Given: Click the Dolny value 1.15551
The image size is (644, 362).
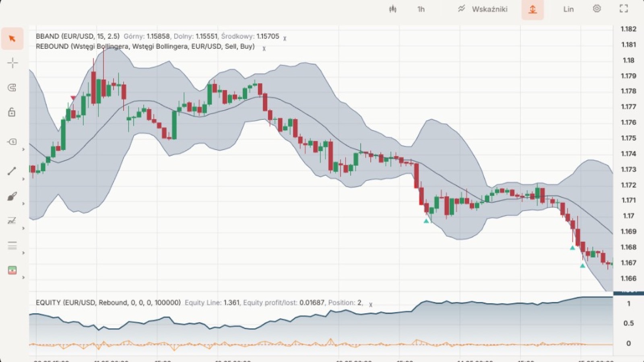Looking at the screenshot, I should (x=207, y=36).
